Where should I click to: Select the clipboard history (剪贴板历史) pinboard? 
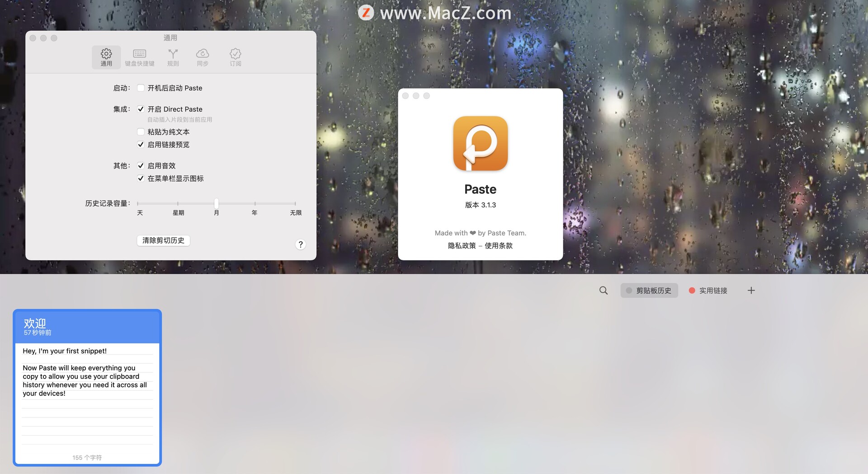pos(649,291)
